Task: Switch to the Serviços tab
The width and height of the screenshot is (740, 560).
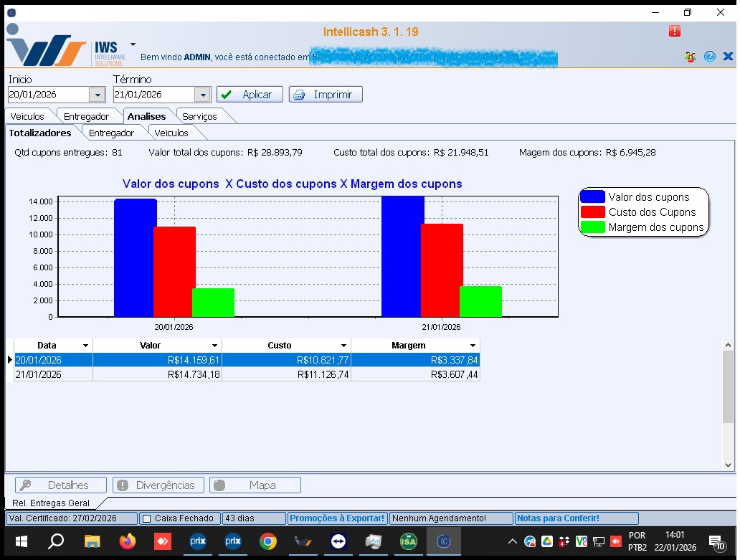Action: pos(199,116)
